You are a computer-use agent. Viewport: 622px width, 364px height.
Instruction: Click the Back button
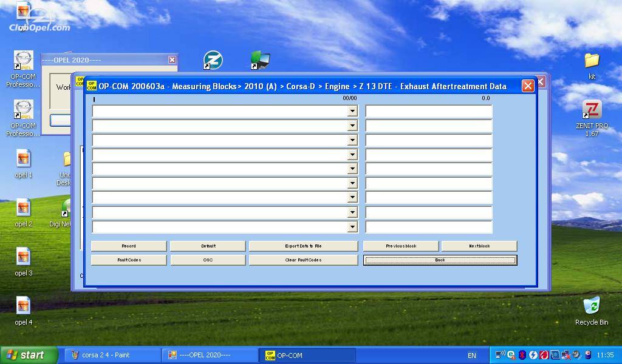pos(440,260)
